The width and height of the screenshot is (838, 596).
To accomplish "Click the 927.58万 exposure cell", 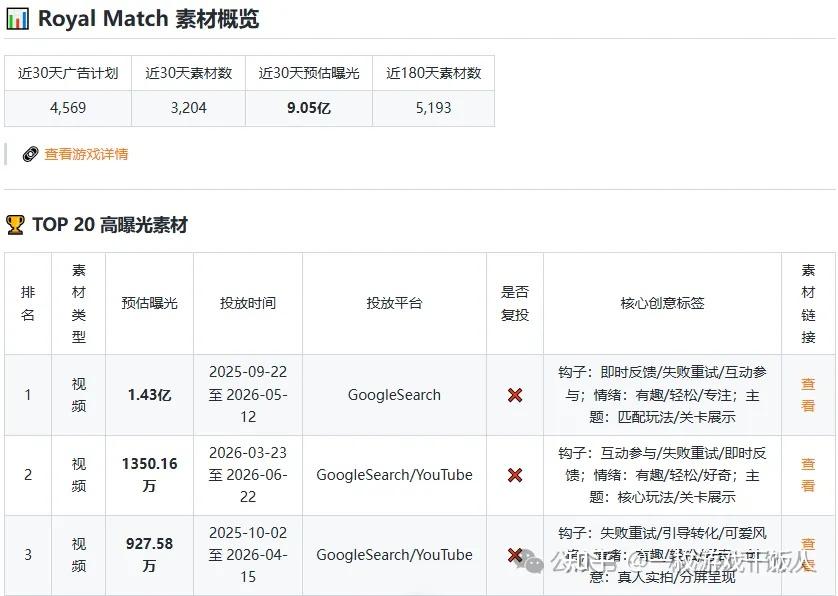I will point(149,555).
